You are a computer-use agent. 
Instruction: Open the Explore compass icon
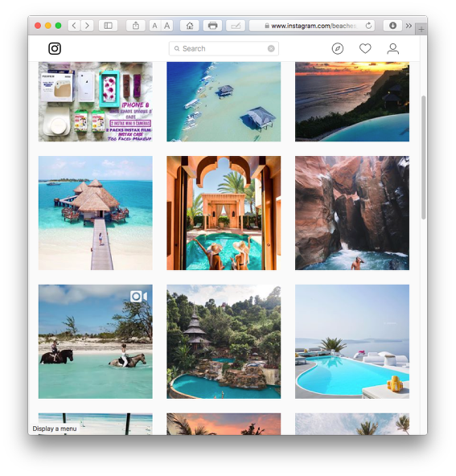[x=337, y=48]
